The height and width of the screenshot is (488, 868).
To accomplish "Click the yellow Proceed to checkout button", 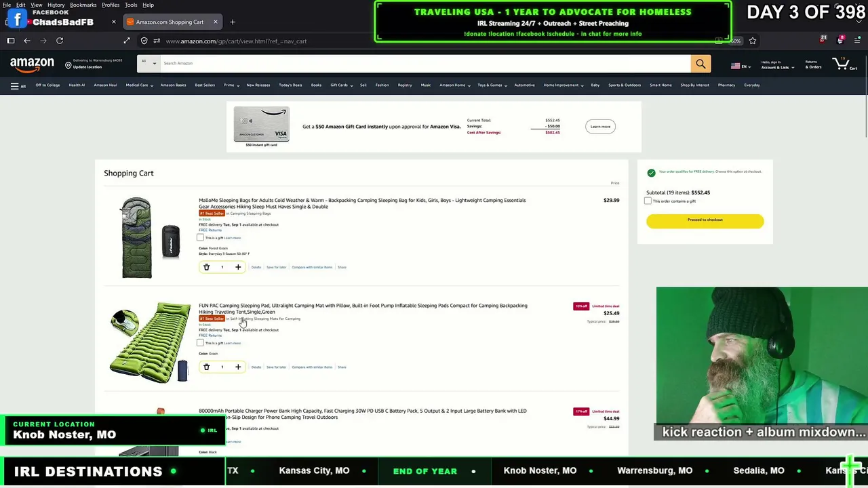I will tap(705, 220).
